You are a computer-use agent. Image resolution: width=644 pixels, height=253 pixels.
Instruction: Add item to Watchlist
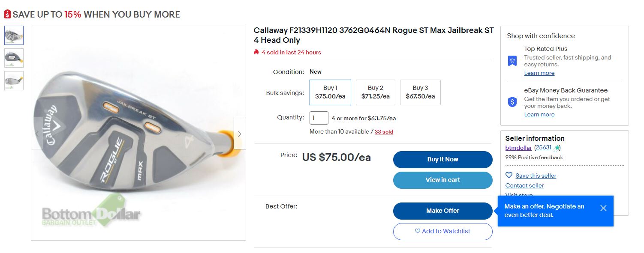[x=442, y=231]
